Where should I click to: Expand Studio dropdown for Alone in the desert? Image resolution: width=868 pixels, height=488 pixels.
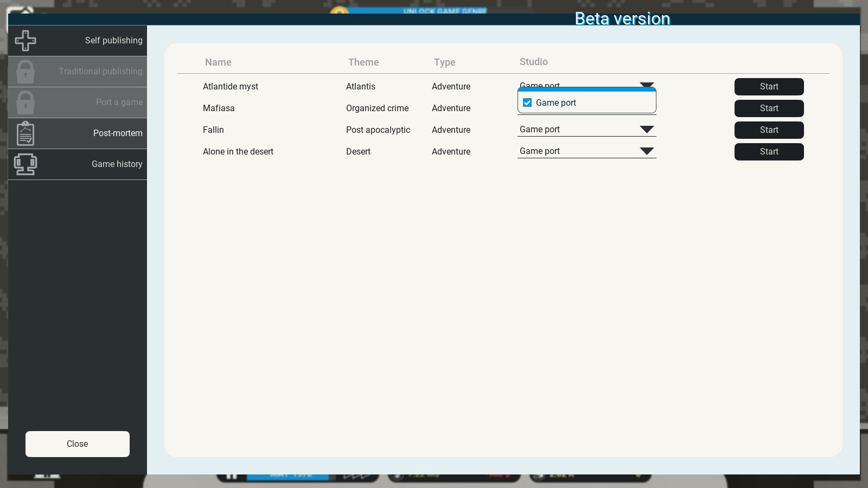646,151
